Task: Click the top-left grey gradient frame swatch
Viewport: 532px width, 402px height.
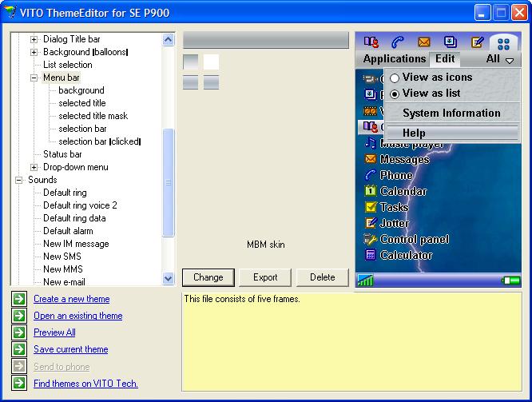Action: (190, 62)
